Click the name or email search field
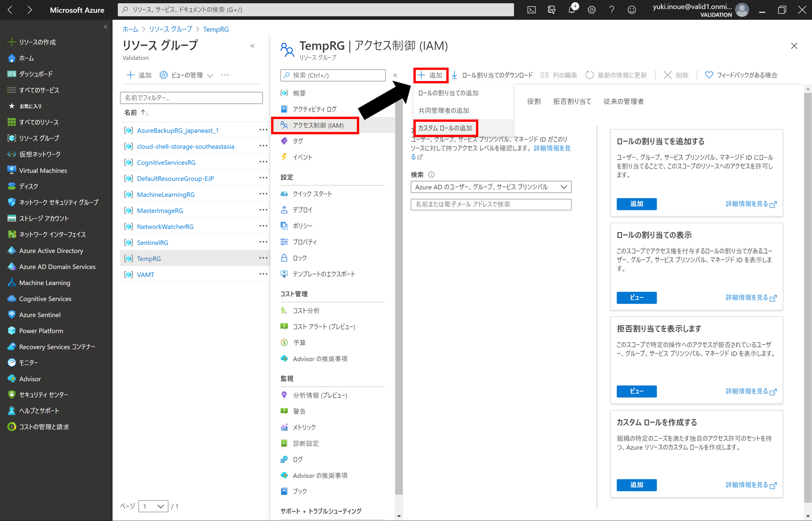812x521 pixels. (491, 204)
